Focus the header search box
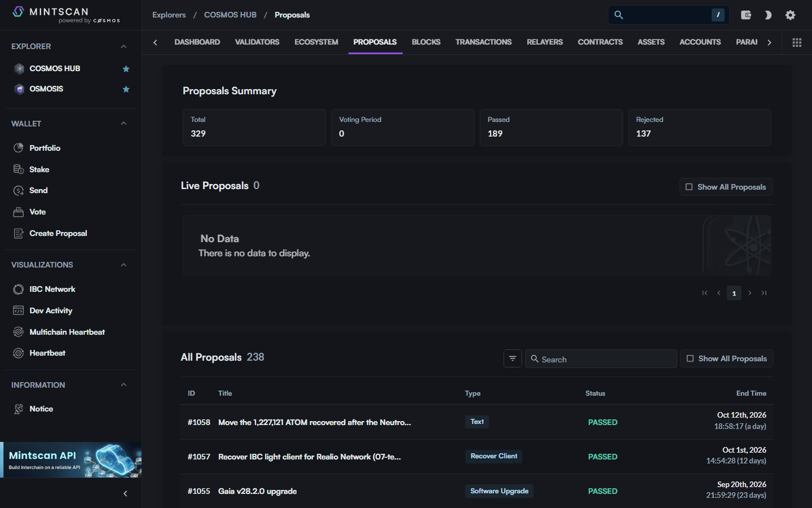This screenshot has height=508, width=812. coord(669,15)
